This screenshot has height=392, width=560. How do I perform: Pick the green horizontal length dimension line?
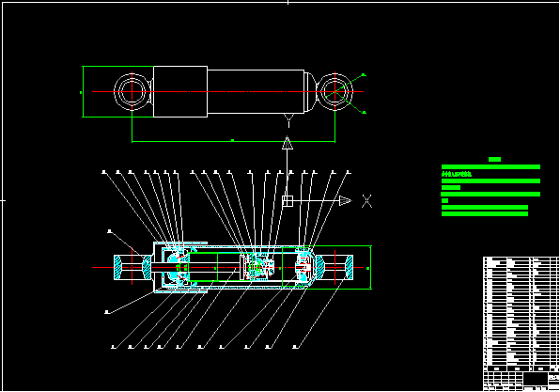pyautogui.click(x=233, y=142)
